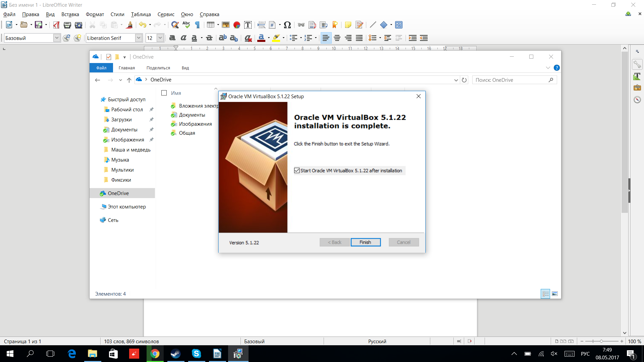Open the Вставка menu in Writer
Screen dimensions: 644x362
coord(70,14)
